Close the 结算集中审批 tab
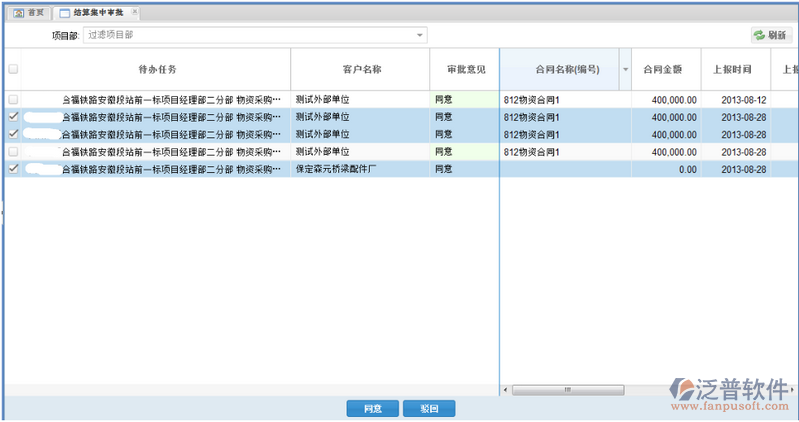The width and height of the screenshot is (799, 422). pyautogui.click(x=135, y=13)
